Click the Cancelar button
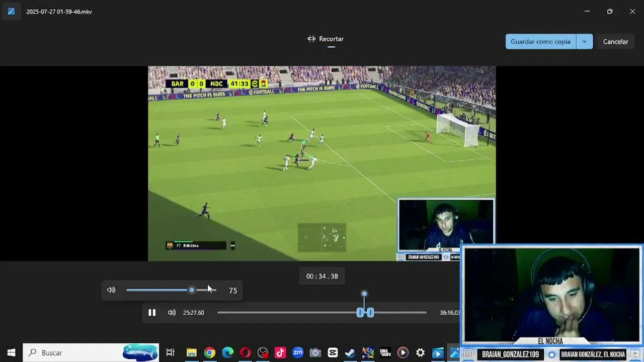644x362 pixels. (x=615, y=42)
